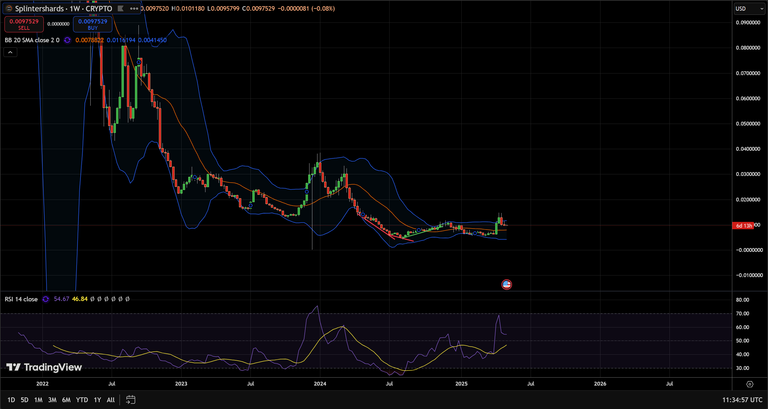Click the Splintershards · 1W · CRYPTO title
This screenshot has width=768, height=409.
click(x=63, y=9)
